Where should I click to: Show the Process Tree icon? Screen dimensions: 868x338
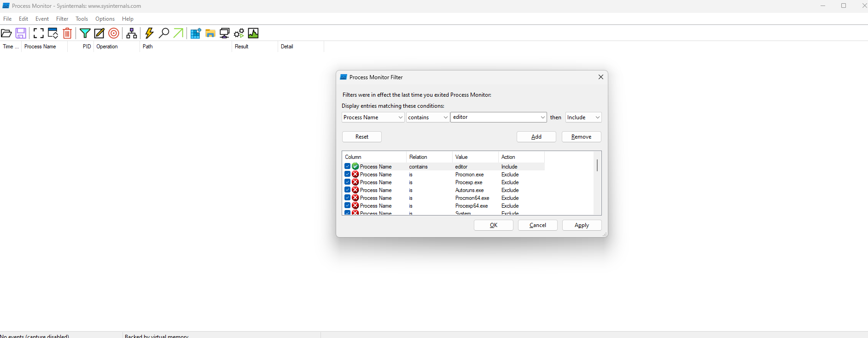pyautogui.click(x=132, y=33)
